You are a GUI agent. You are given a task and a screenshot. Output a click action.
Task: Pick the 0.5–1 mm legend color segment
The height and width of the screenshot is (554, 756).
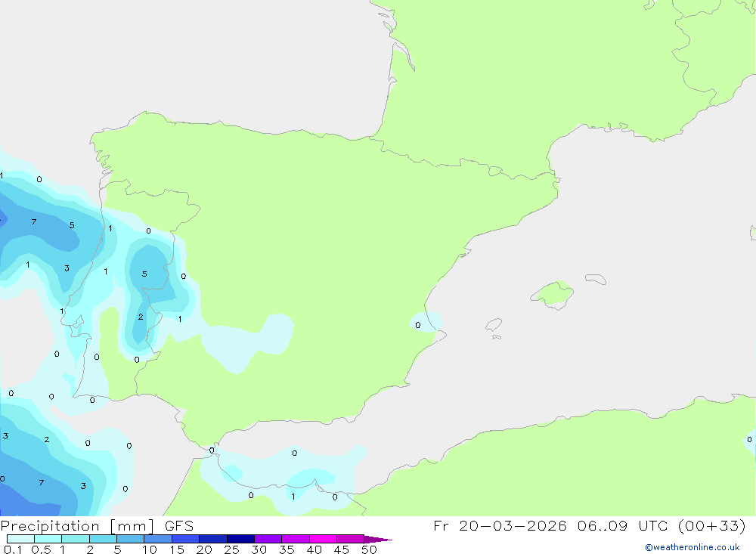(48, 539)
